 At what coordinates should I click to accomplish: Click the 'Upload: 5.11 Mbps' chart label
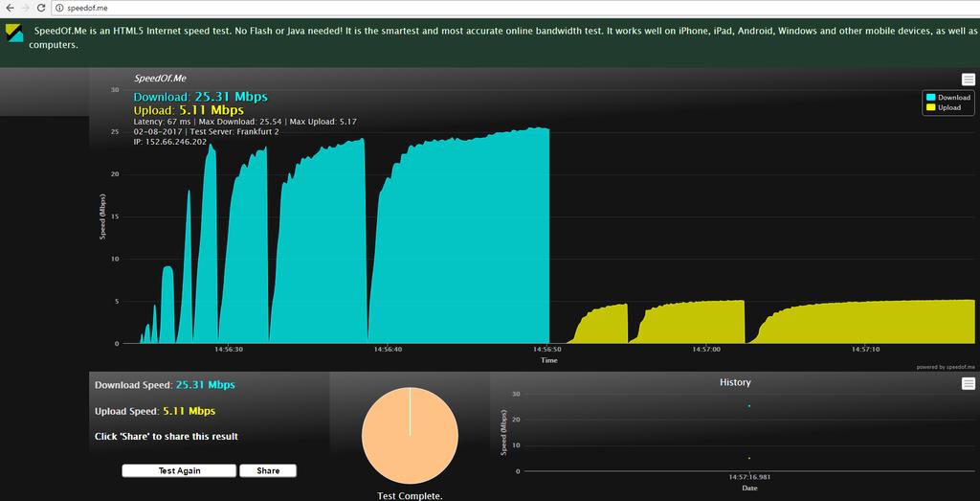[x=189, y=111]
